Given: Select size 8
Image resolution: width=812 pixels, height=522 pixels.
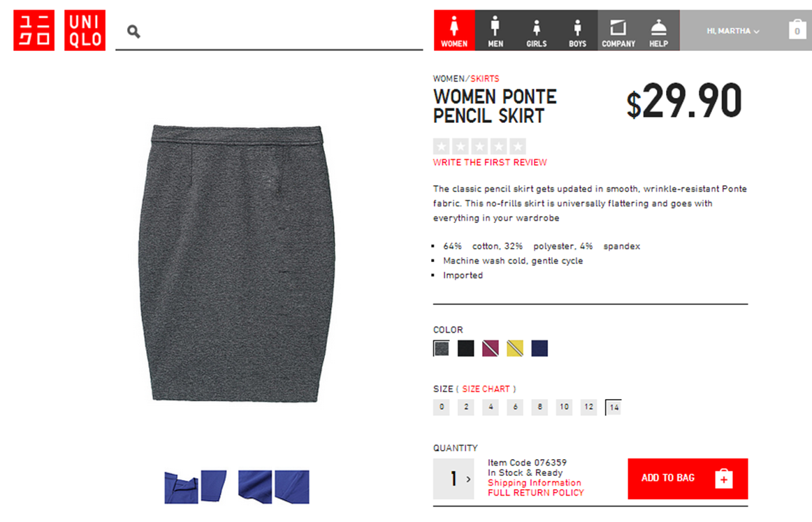Looking at the screenshot, I should click(x=539, y=407).
